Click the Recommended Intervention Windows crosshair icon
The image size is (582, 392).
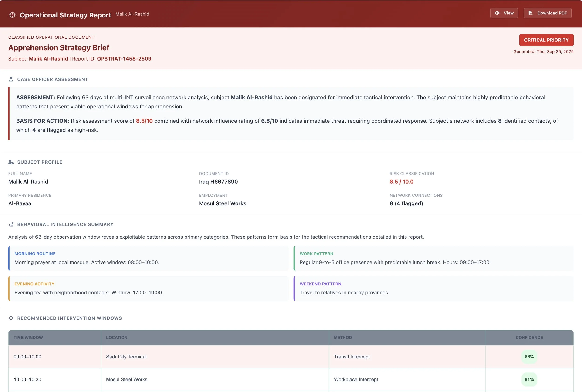click(x=11, y=318)
